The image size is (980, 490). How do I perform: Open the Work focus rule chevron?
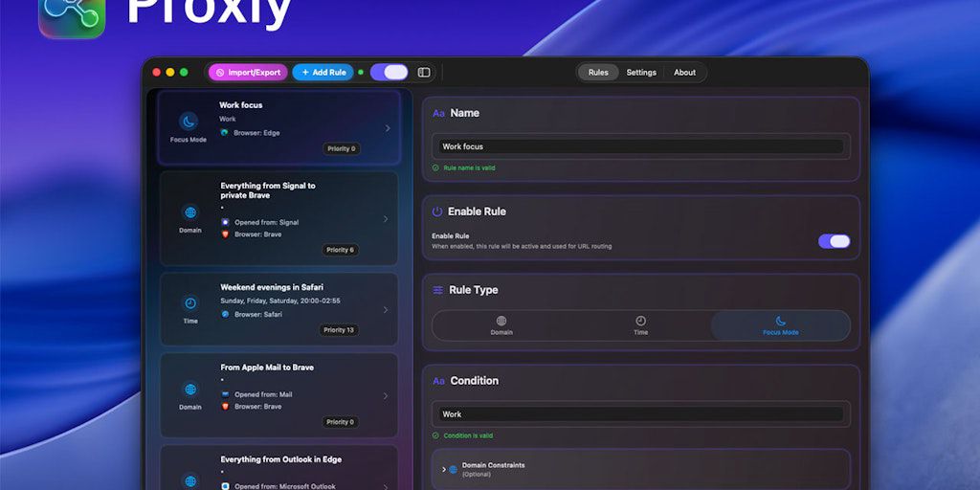tap(388, 128)
